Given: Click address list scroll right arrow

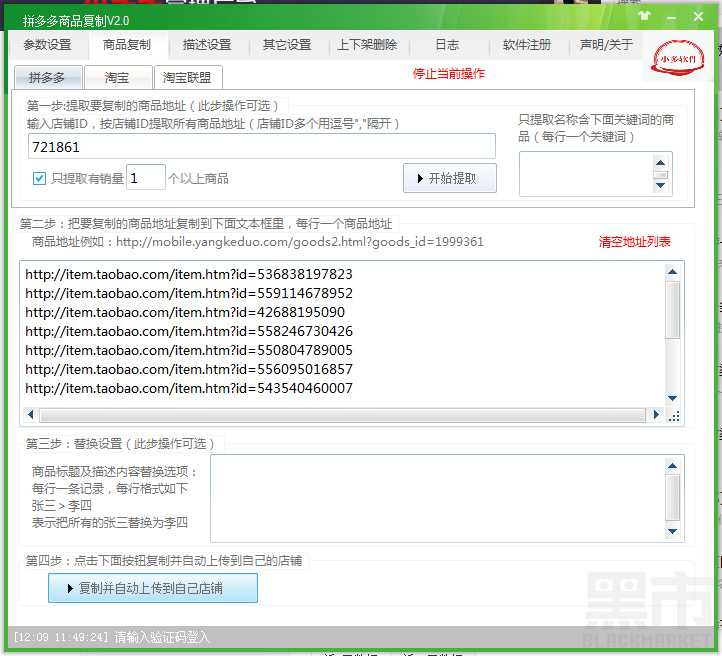Looking at the screenshot, I should point(656,415).
